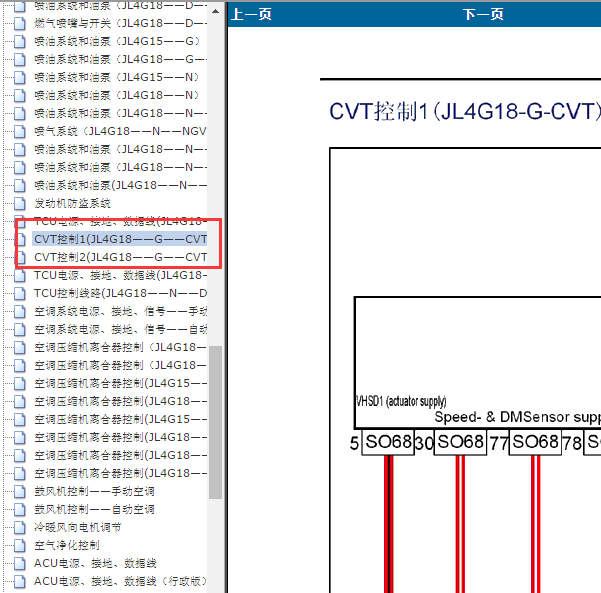Image resolution: width=601 pixels, height=593 pixels.
Task: Open the 喷油系统和油泵（JL4G15——G） entry
Action: [x=117, y=41]
